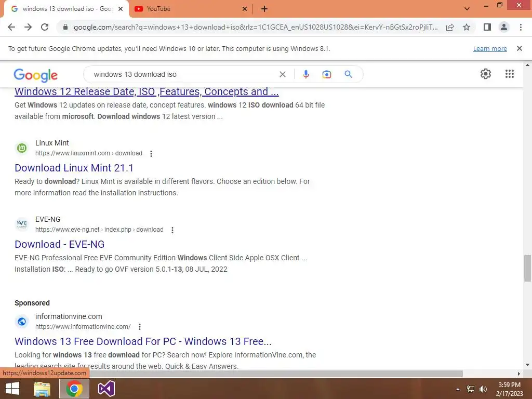
Task: Bookmark this page with the star
Action: tap(467, 27)
